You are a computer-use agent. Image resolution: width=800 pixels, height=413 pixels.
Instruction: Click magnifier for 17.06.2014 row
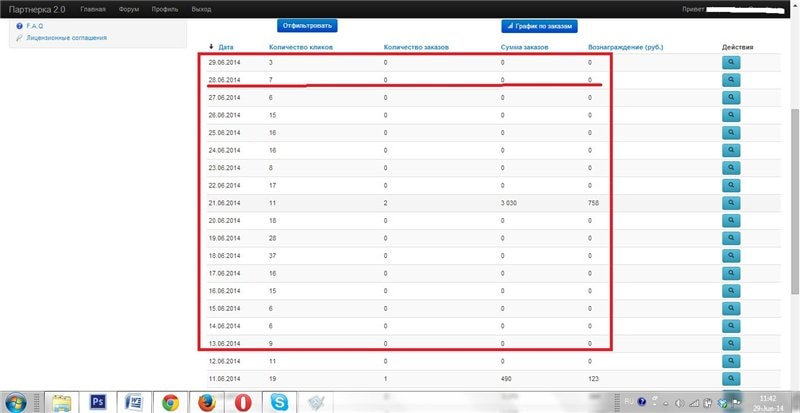click(731, 274)
